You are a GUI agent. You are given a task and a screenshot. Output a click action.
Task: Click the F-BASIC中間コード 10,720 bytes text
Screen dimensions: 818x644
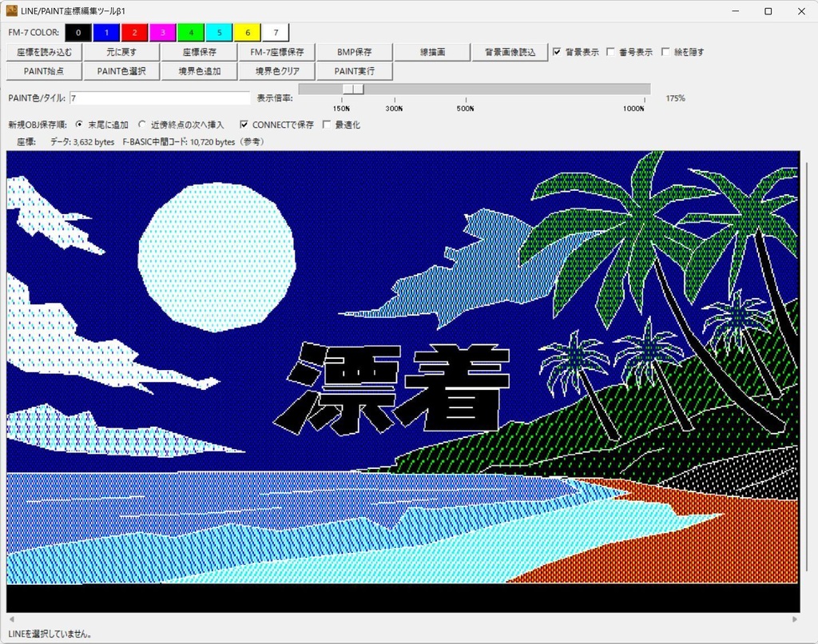[193, 142]
